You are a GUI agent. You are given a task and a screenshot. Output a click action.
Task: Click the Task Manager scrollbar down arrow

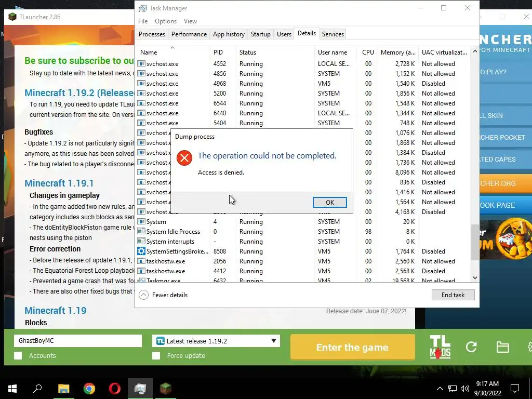[475, 277]
